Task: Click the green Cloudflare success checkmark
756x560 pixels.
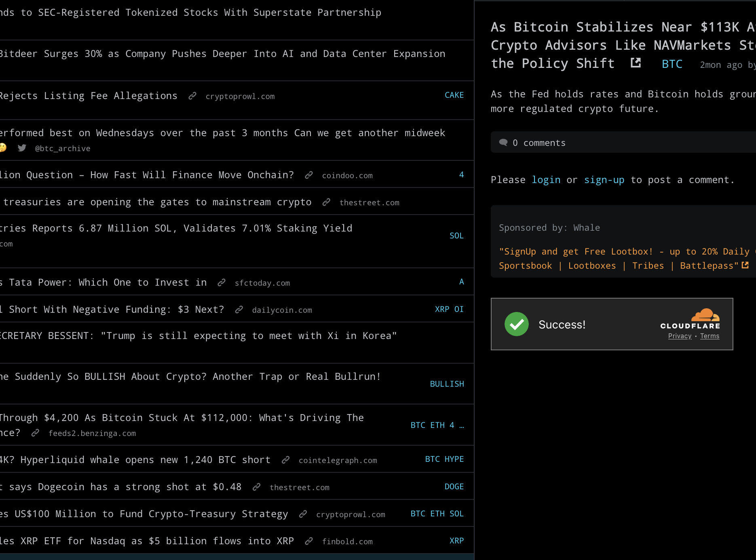Action: 516,324
